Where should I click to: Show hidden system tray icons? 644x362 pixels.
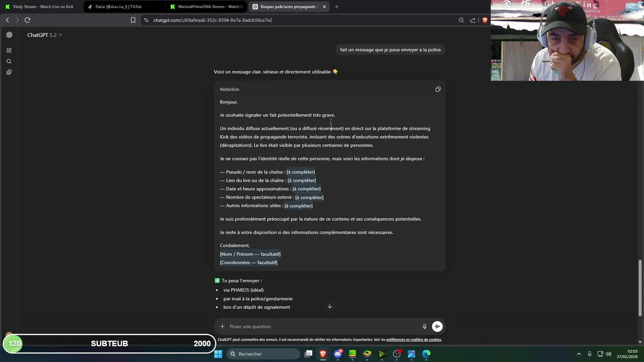(x=579, y=354)
